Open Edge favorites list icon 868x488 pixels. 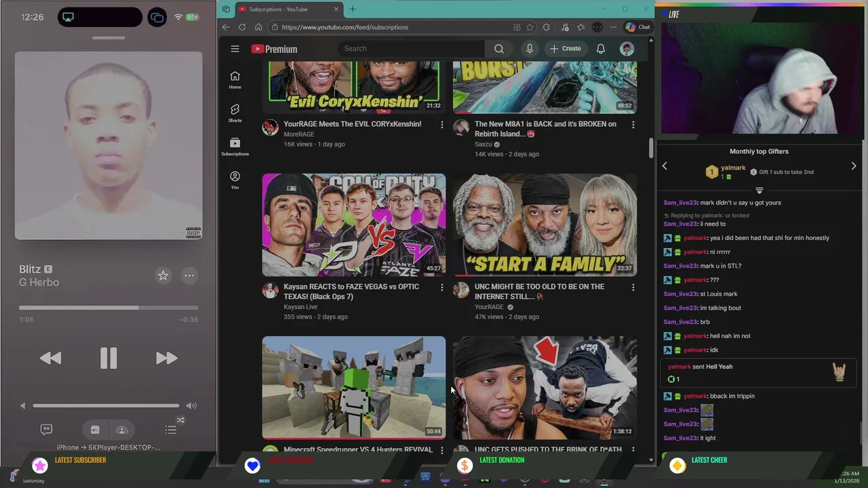pyautogui.click(x=581, y=27)
